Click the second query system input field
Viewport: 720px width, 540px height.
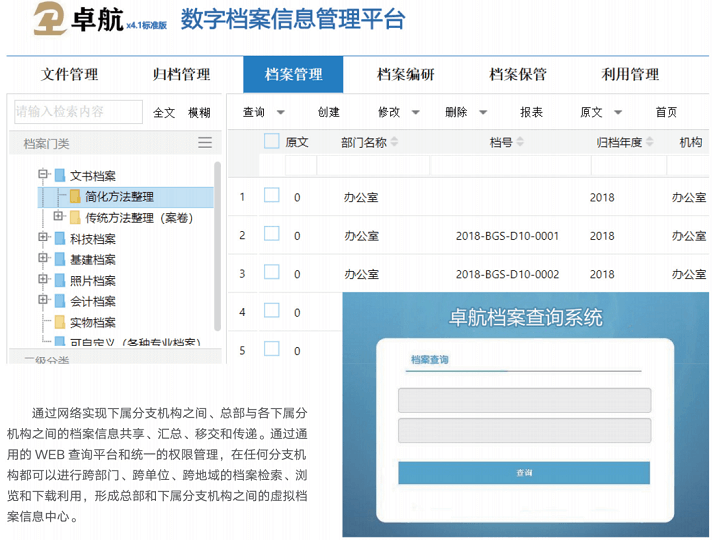[x=524, y=431]
